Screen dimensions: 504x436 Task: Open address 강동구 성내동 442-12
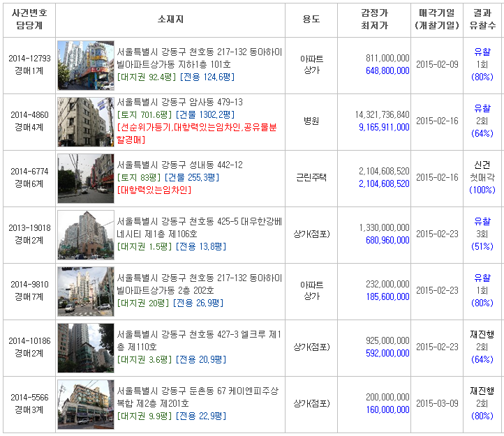(179, 165)
